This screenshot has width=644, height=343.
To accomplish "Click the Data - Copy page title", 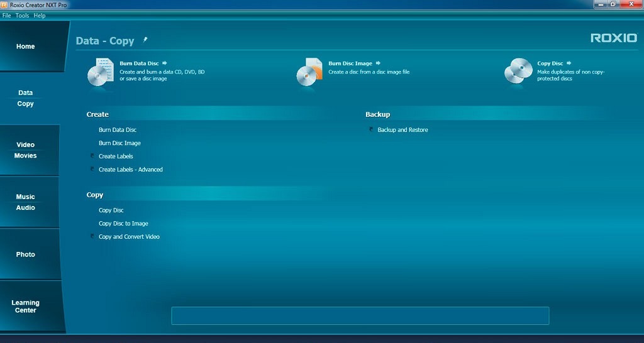I will pyautogui.click(x=105, y=41).
